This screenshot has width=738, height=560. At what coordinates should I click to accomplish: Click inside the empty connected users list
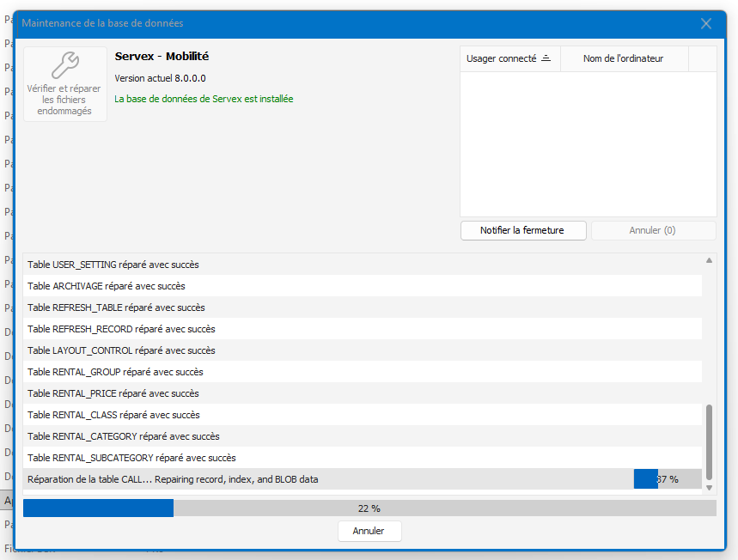(588, 143)
